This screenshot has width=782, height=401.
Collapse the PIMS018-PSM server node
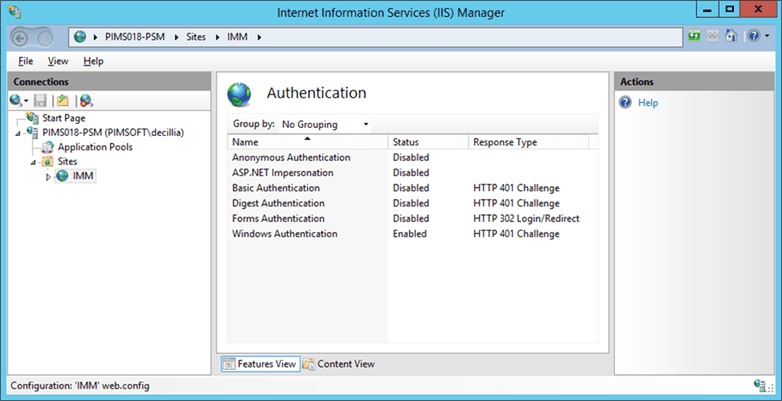pos(17,134)
